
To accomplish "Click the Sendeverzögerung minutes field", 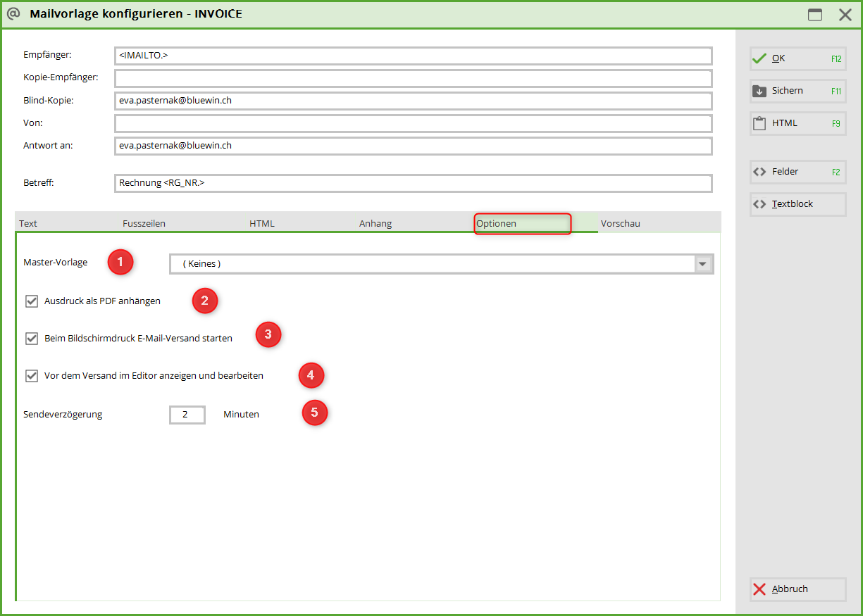I will (187, 415).
